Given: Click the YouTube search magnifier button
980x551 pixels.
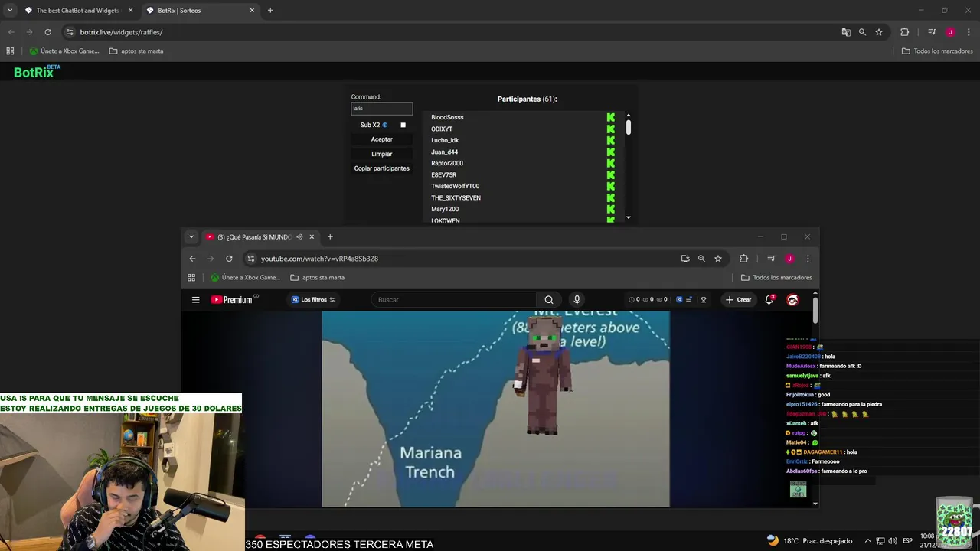Looking at the screenshot, I should [x=549, y=300].
